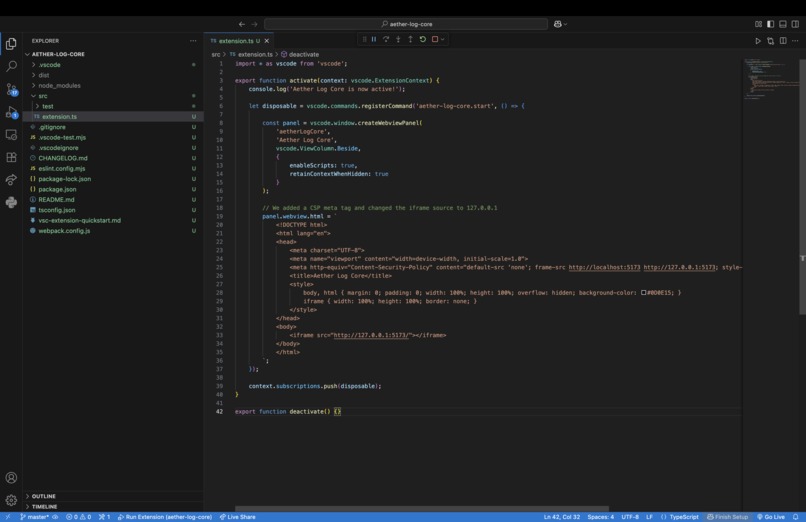Toggle the bottom panel visibility

783,24
